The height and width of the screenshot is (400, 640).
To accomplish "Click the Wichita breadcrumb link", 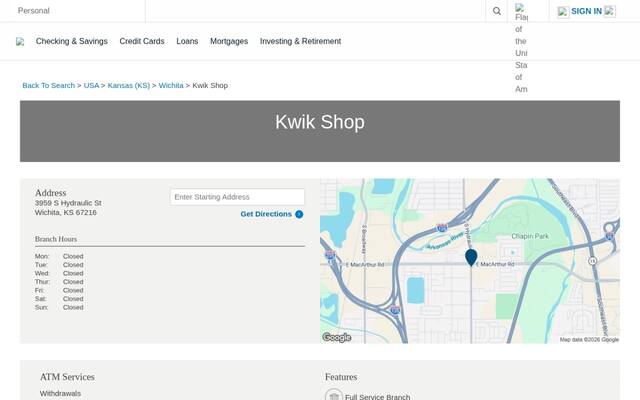I will pos(171,85).
